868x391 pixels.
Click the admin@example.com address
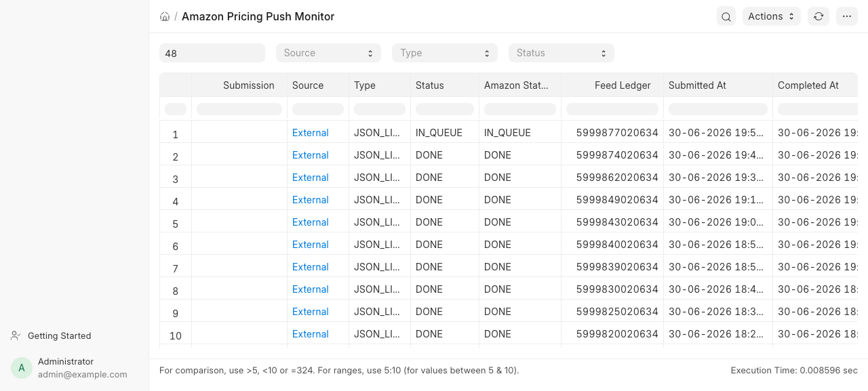click(83, 374)
